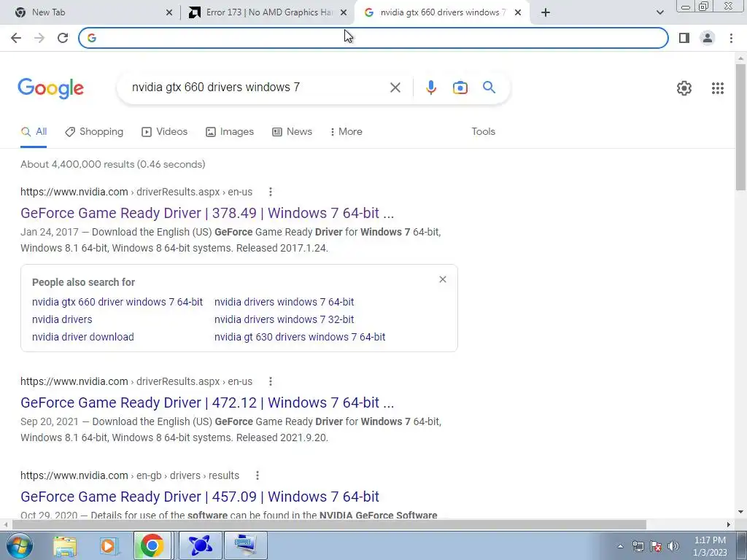Switch to Videos results

(165, 132)
